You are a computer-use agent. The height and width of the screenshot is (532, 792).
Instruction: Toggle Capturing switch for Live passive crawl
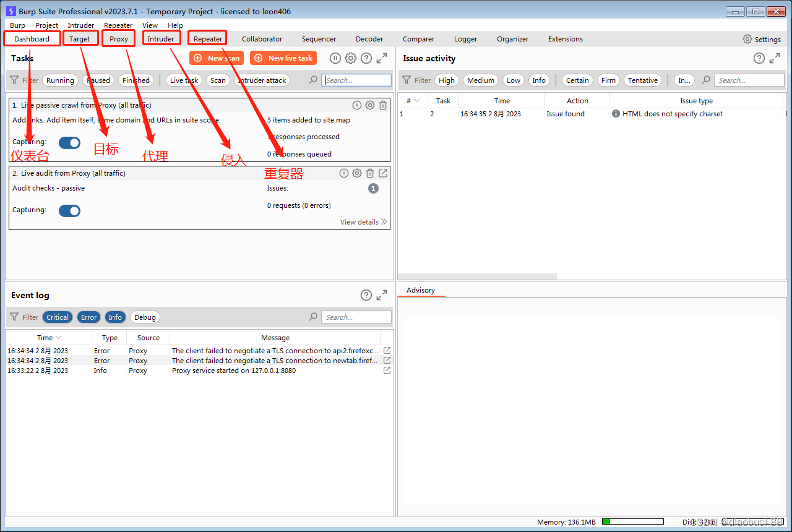click(70, 143)
